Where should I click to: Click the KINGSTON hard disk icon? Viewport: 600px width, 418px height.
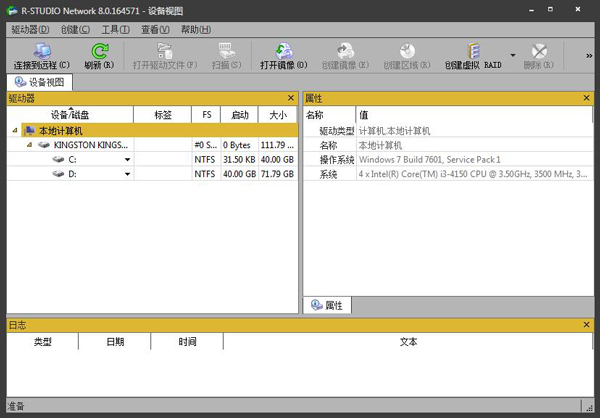coord(44,145)
